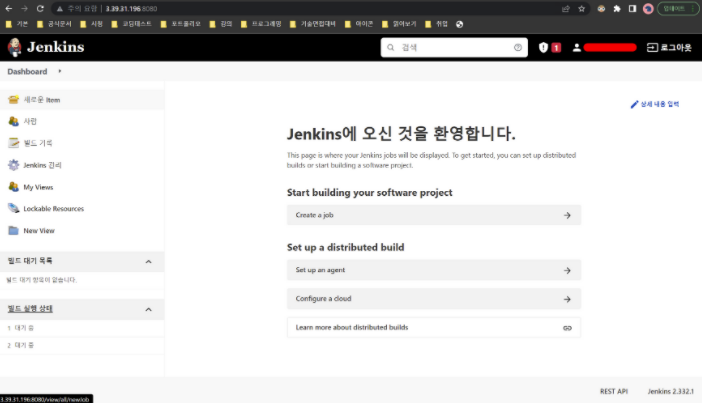702x403 pixels.
Task: Click the Dashboard breadcrumb link
Action: (27, 71)
